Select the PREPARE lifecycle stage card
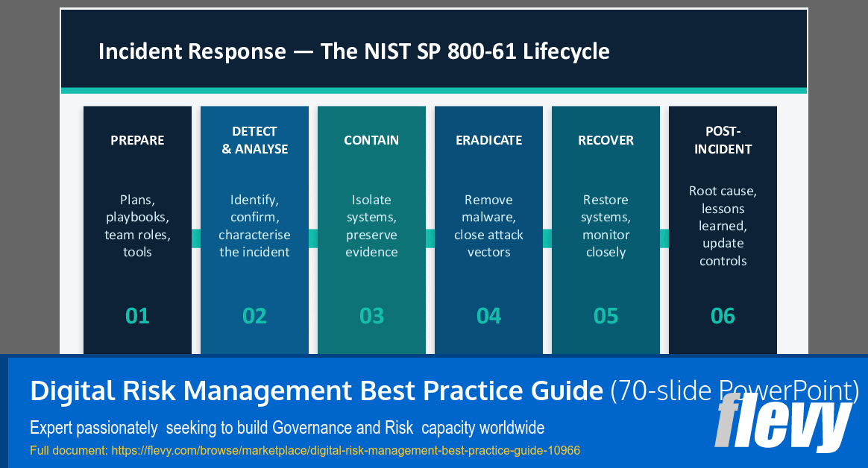Screen dimensions: 868x468 pyautogui.click(x=137, y=229)
